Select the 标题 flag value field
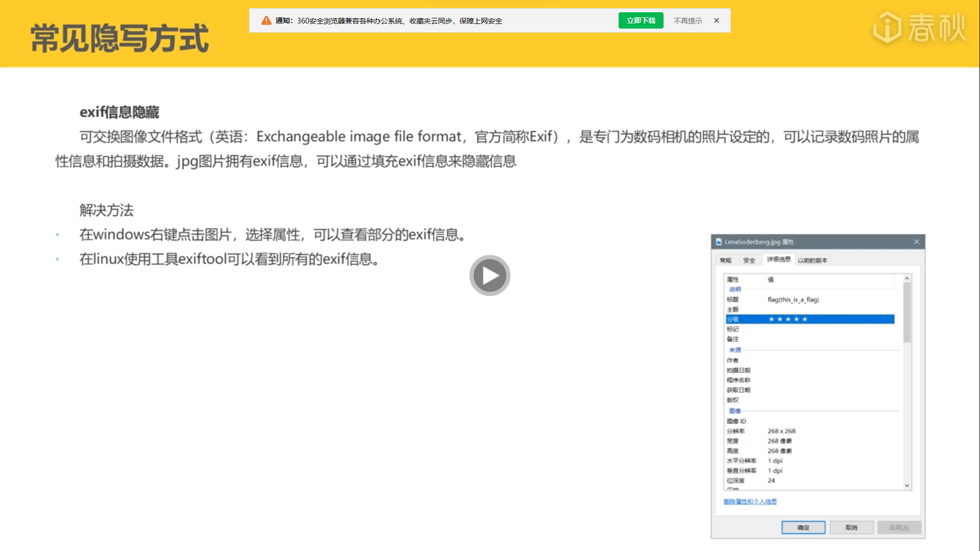Image resolution: width=980 pixels, height=551 pixels. coord(793,299)
